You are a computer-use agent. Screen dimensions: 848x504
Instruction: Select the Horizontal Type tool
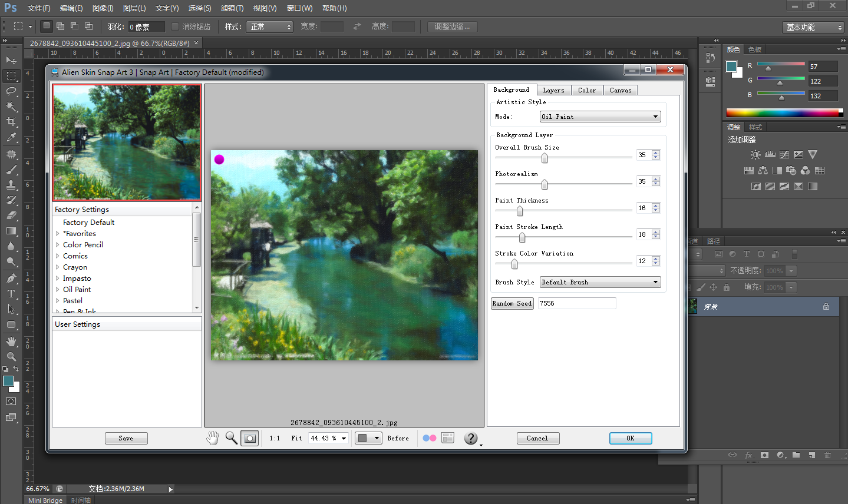coord(11,293)
